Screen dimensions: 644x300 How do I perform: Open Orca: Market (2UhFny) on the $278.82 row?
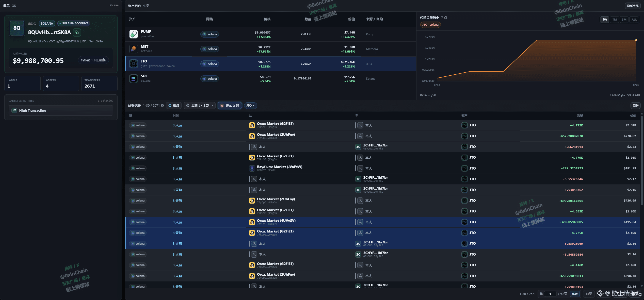[x=276, y=135]
